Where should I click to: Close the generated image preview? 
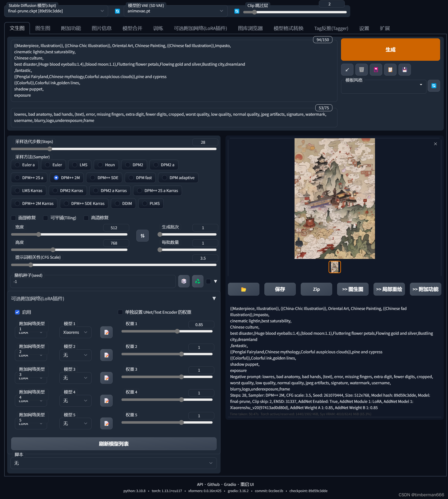coord(435,144)
